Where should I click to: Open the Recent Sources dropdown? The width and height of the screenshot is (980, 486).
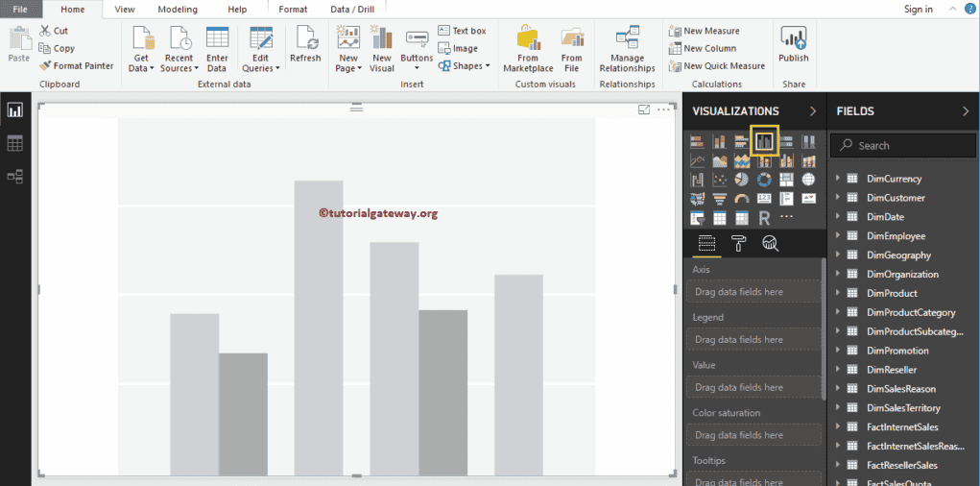179,50
